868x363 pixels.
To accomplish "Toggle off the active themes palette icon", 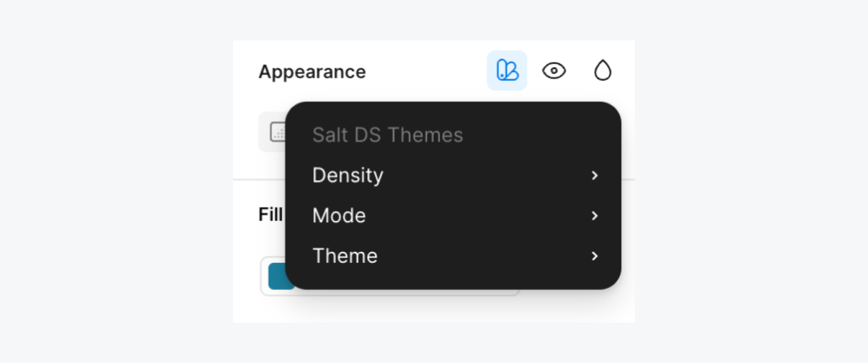I will (506, 71).
